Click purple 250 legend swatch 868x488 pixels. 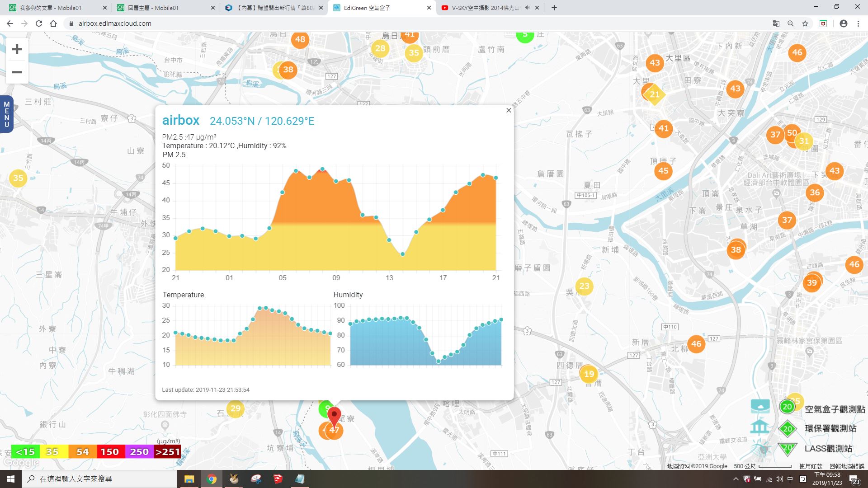click(x=139, y=451)
